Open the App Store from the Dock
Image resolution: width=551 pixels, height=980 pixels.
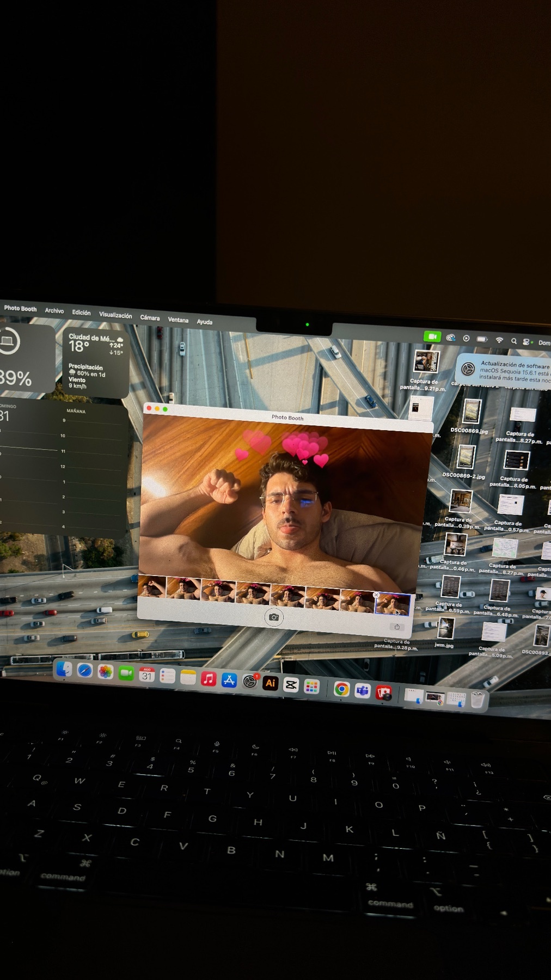click(229, 680)
